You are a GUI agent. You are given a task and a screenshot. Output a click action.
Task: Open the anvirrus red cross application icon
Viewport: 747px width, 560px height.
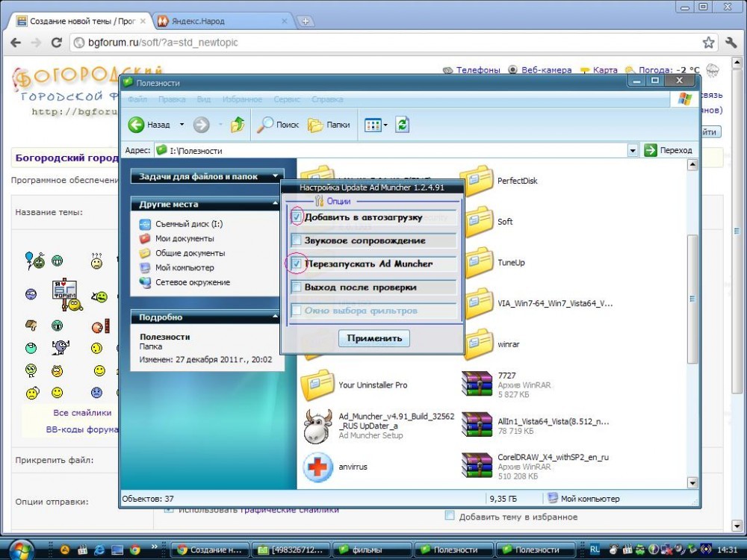pyautogui.click(x=318, y=467)
